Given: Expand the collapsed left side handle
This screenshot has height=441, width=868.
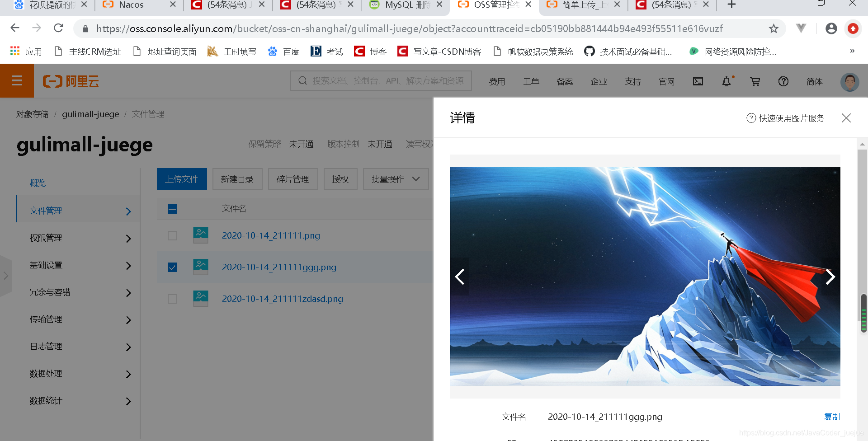Looking at the screenshot, I should (x=6, y=276).
